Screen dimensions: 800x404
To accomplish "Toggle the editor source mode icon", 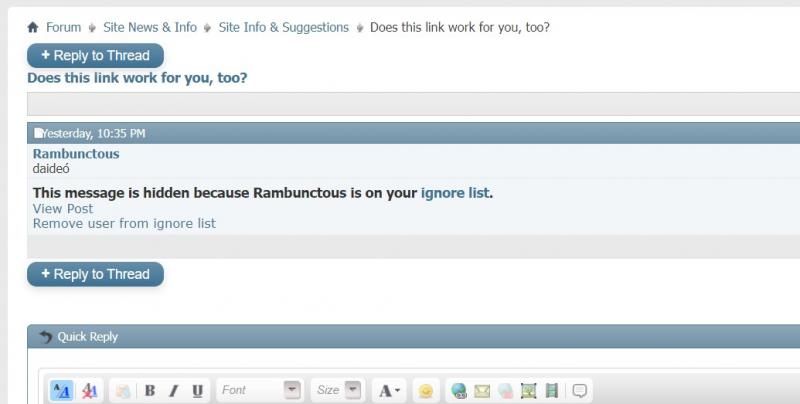I will pyautogui.click(x=62, y=391).
